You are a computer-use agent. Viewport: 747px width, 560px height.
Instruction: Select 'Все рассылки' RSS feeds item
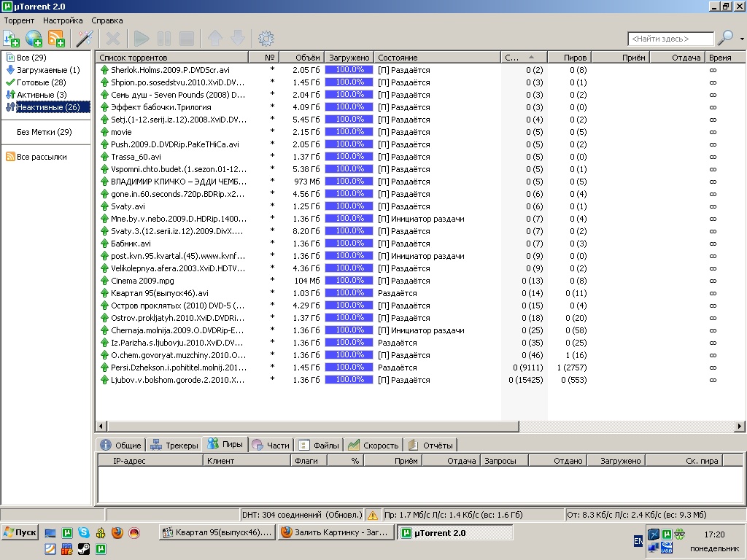point(42,157)
